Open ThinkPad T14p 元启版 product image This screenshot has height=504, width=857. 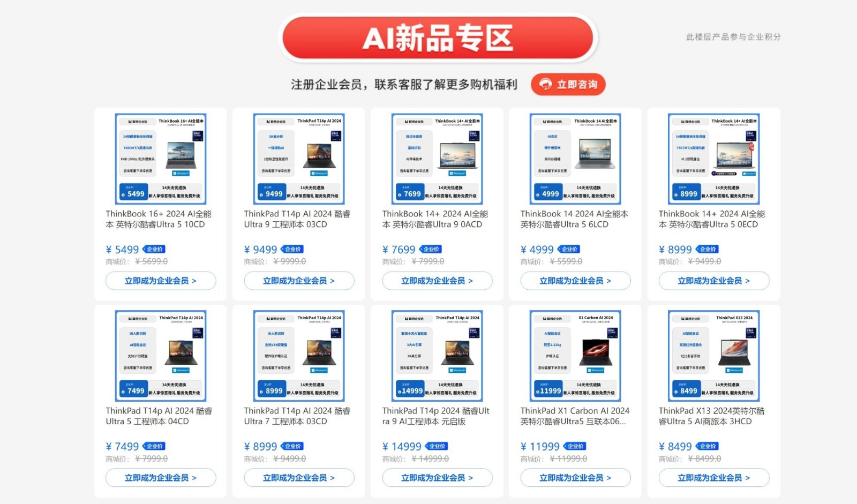click(x=437, y=356)
